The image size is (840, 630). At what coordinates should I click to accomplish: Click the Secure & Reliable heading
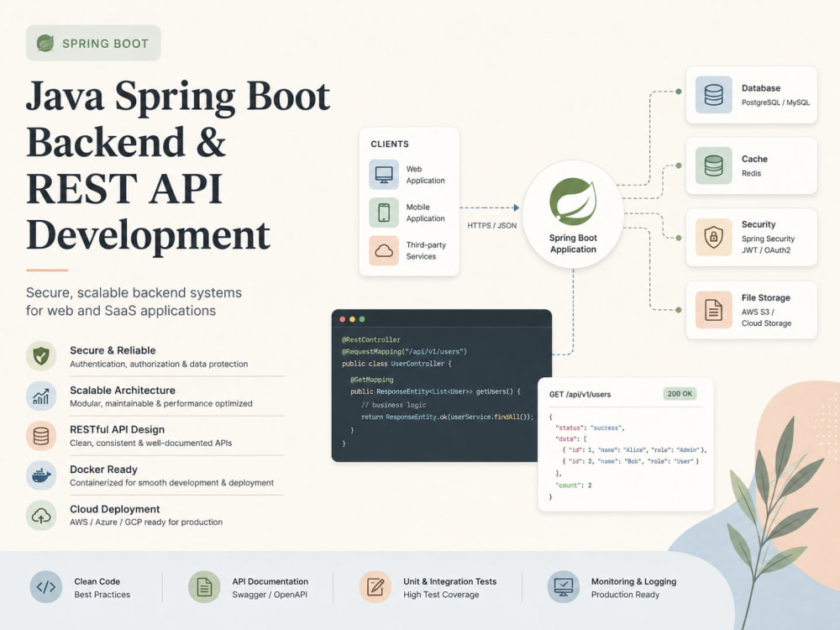(113, 350)
